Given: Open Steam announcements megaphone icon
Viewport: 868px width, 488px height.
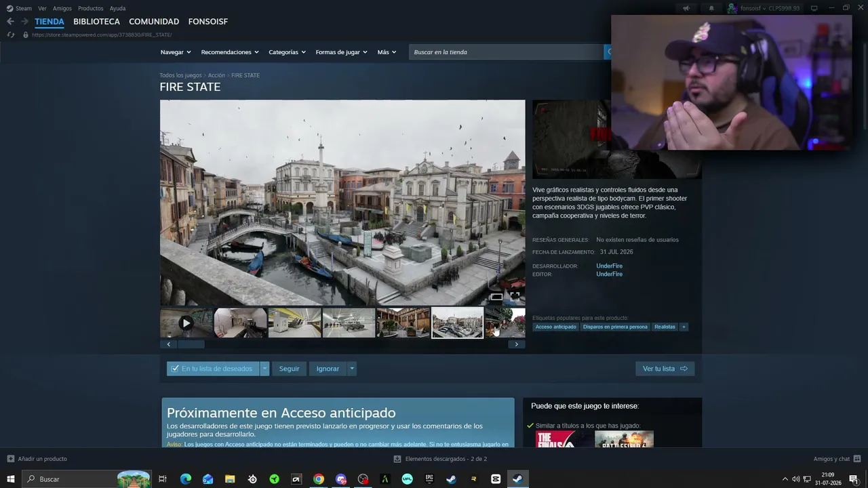Looking at the screenshot, I should point(686,8).
